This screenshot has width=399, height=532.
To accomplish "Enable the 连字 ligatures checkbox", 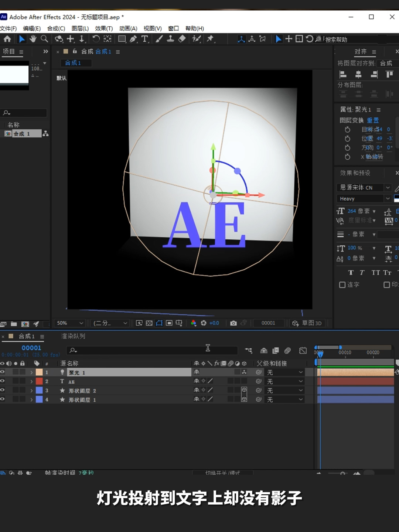I will click(x=342, y=285).
